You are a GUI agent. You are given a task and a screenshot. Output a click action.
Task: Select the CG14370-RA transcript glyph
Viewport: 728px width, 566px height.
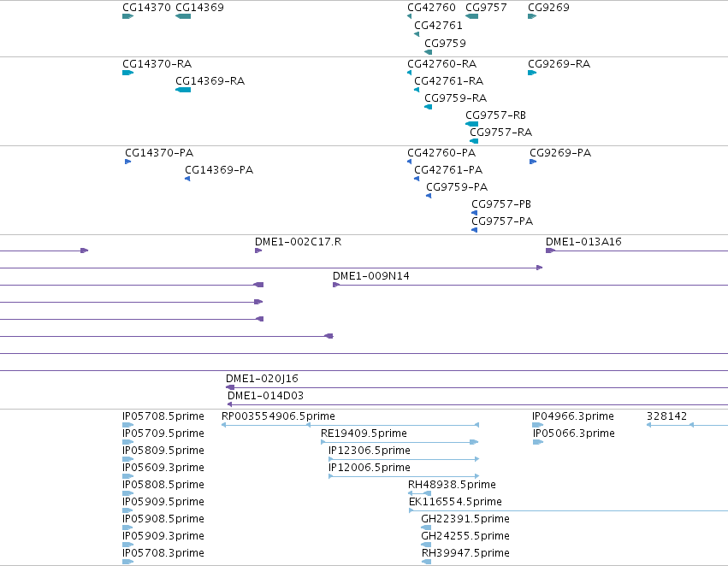coord(127,73)
